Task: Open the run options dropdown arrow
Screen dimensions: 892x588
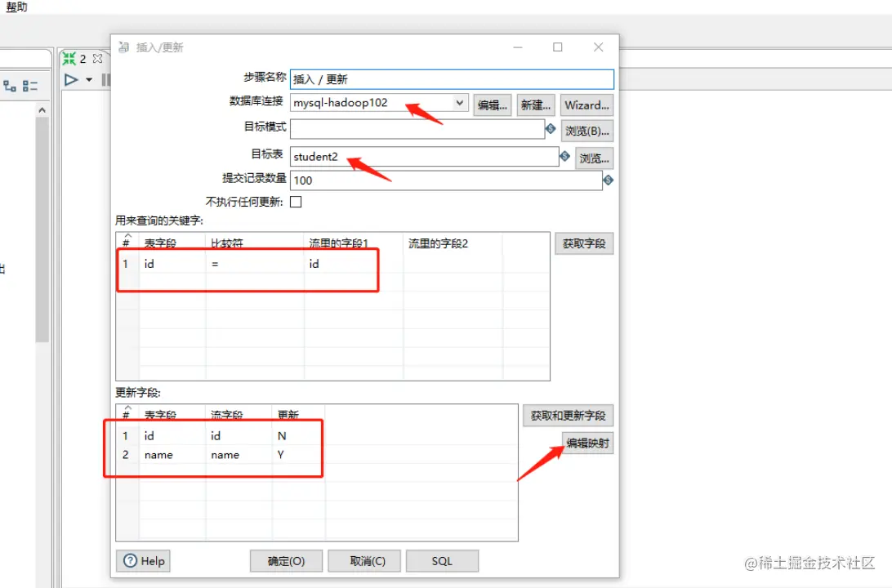Action: (x=89, y=80)
